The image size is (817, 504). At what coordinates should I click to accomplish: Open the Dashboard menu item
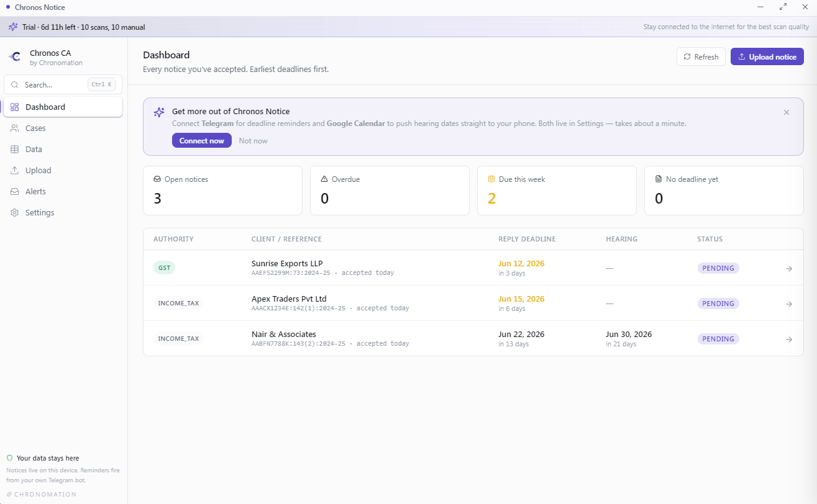pos(63,107)
